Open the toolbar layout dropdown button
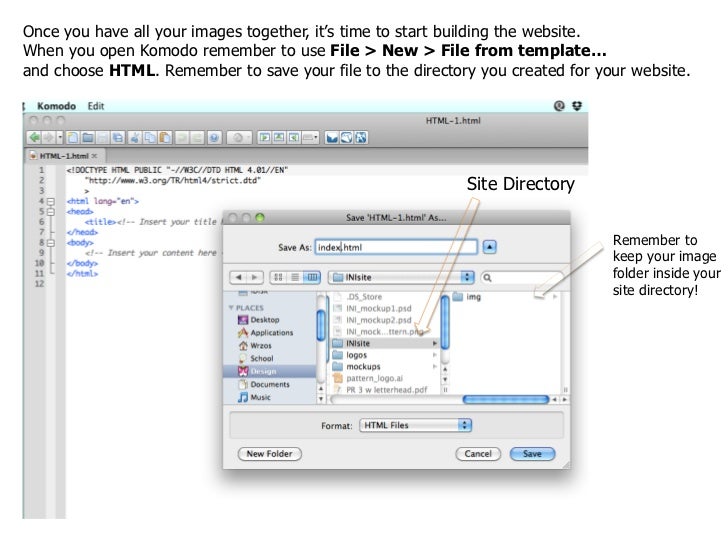The width and height of the screenshot is (728, 546). click(x=310, y=137)
